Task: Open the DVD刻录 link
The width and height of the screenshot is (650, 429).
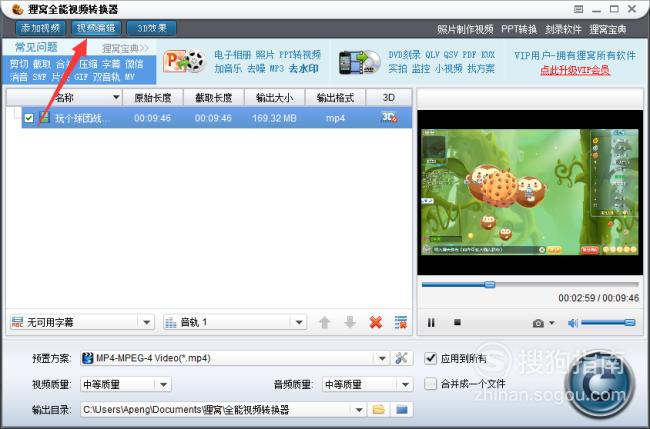Action: point(404,55)
